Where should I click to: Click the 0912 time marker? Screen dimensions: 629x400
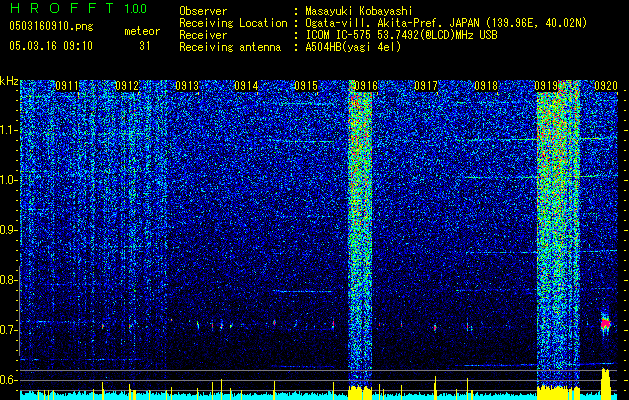coord(127,85)
